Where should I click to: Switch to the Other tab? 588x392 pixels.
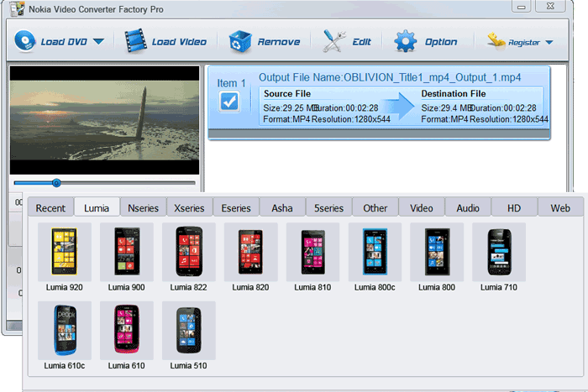pos(375,208)
